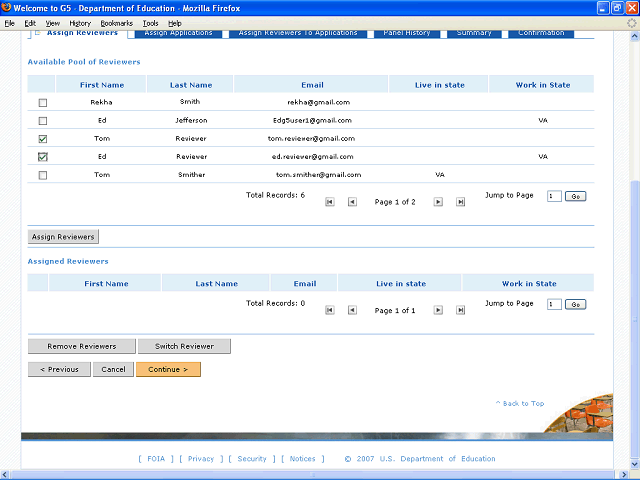Check the box for Ed Jefferson
This screenshot has height=480, width=640.
pos(42,121)
